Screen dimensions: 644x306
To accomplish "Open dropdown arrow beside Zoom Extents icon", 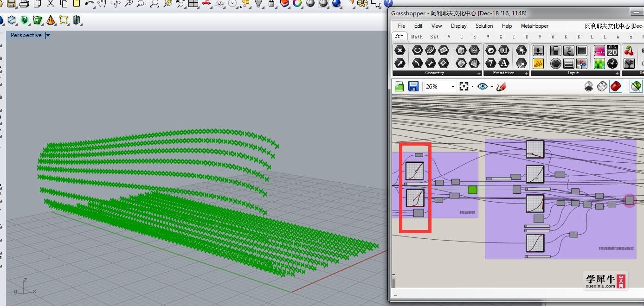I will 472,87.
